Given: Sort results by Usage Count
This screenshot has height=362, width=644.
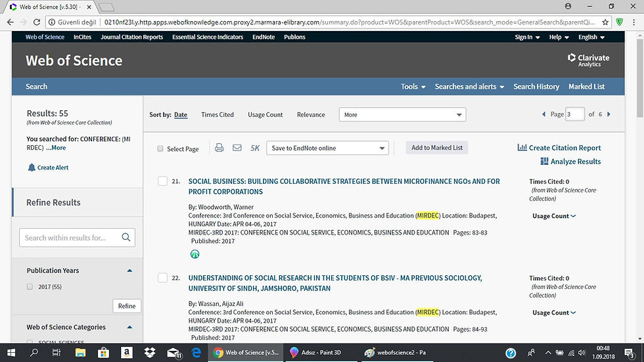Looking at the screenshot, I should [265, 115].
